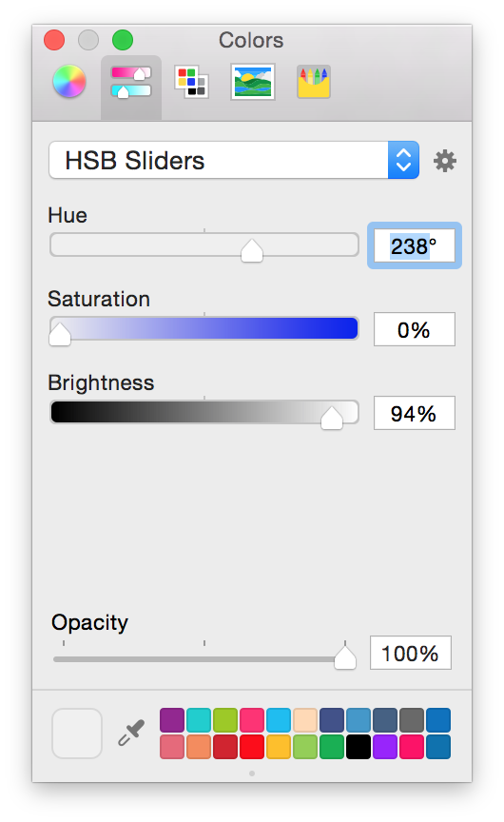
Task: Click the Hue slider thumb
Action: pyautogui.click(x=252, y=250)
